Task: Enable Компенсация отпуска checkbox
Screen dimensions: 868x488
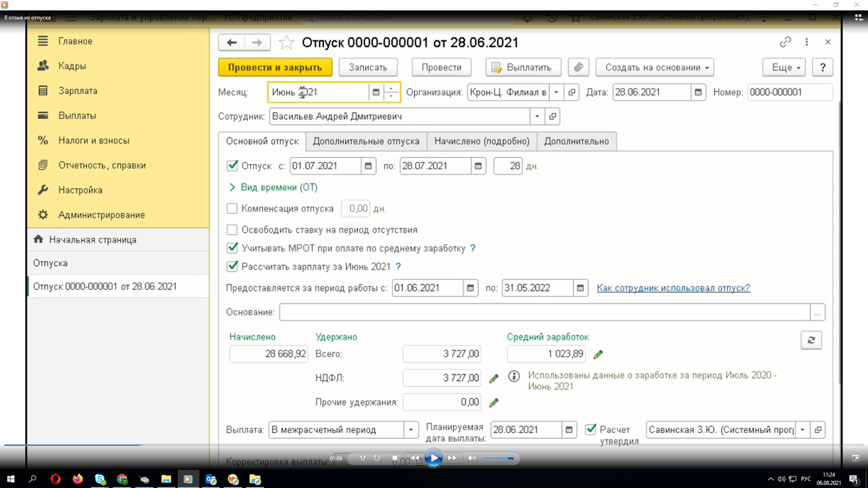Action: 232,208
